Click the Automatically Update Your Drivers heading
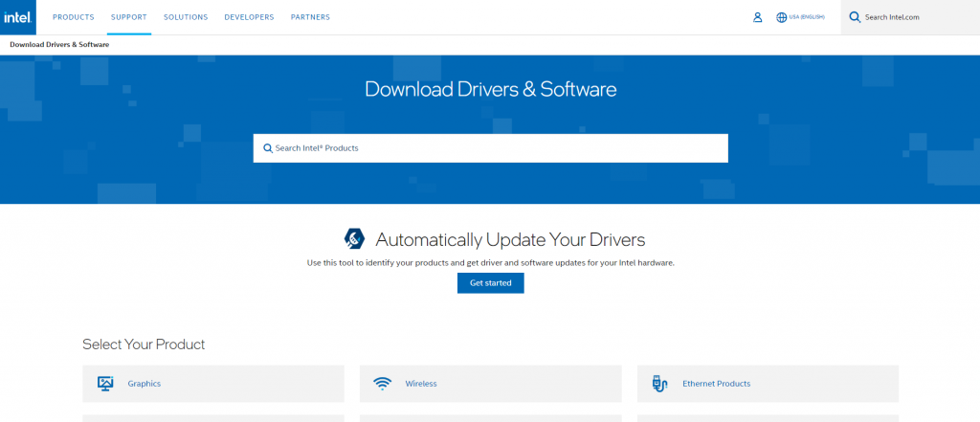 (x=510, y=239)
